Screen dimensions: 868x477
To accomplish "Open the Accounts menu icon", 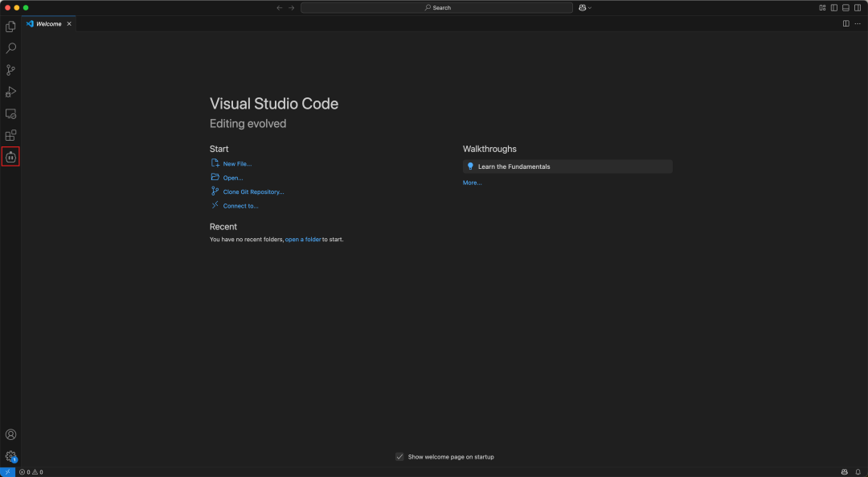I will 10,435.
